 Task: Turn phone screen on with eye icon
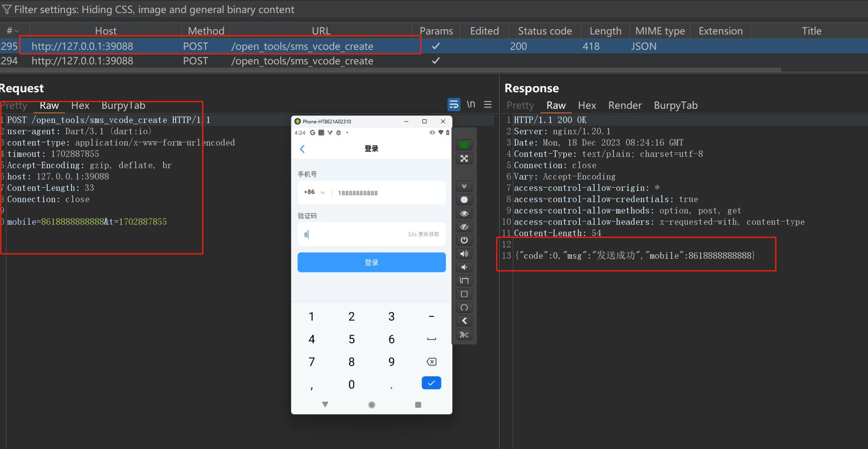pos(464,213)
